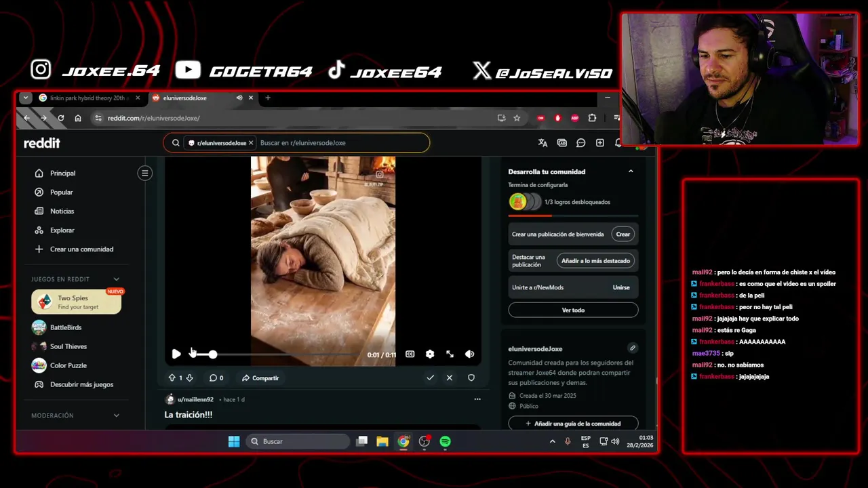Edit community description pencil icon
The image size is (868, 488).
click(632, 348)
